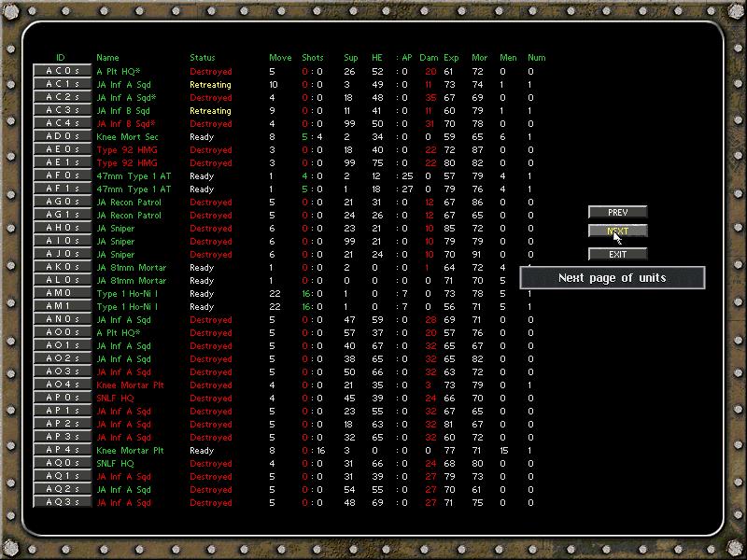Select ready Knee Mortar Plt button AP4s

coord(63,450)
